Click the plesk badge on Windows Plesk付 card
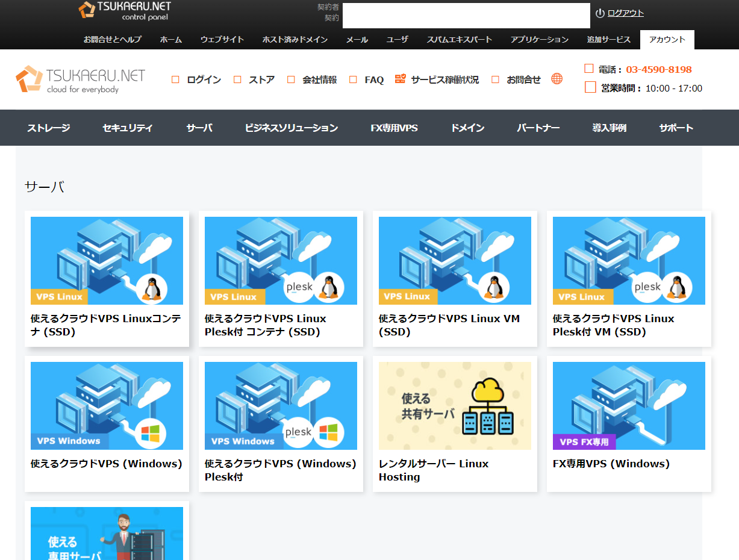 click(x=299, y=432)
